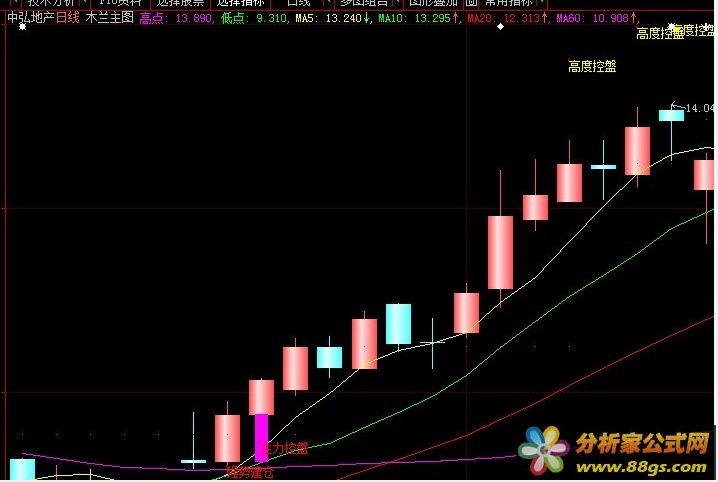Click the white star marker under 中弘地产
This screenshot has height=482, width=718.
pyautogui.click(x=22, y=27)
